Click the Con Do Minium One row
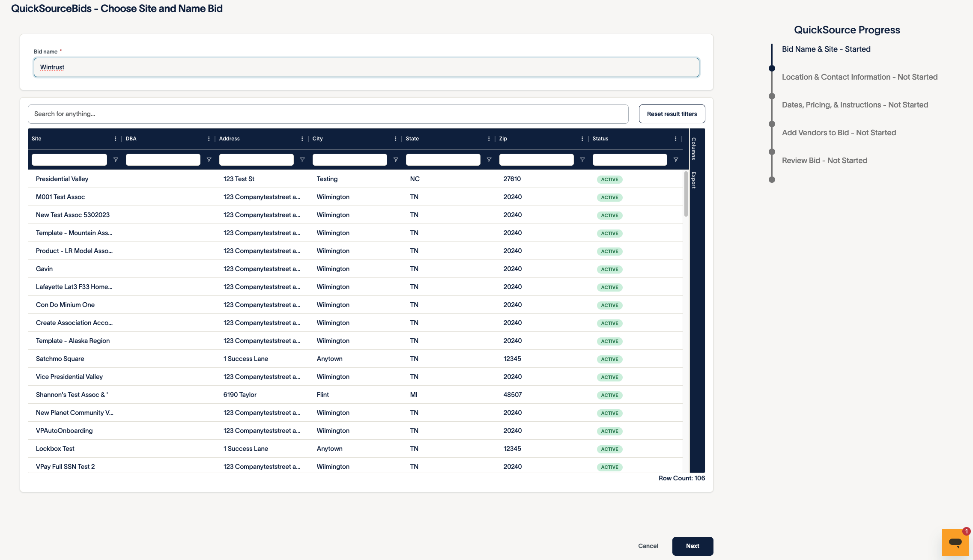The image size is (973, 560). (355, 305)
